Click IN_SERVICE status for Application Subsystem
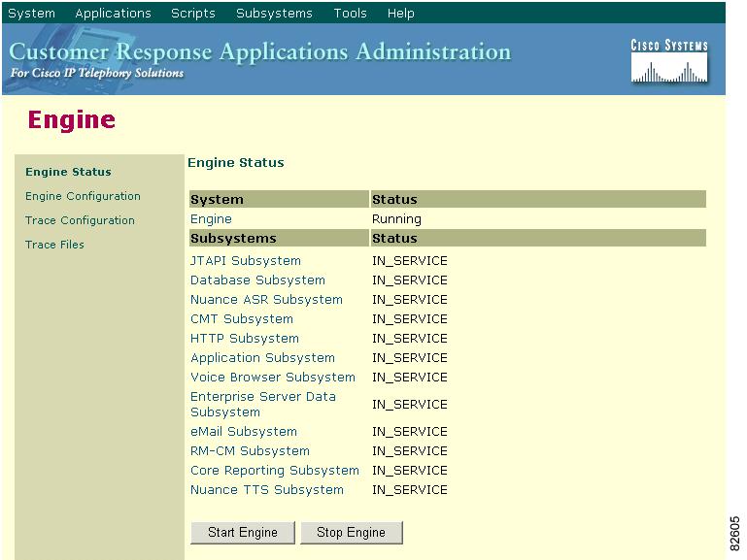Image resolution: width=747 pixels, height=560 pixels. point(409,358)
